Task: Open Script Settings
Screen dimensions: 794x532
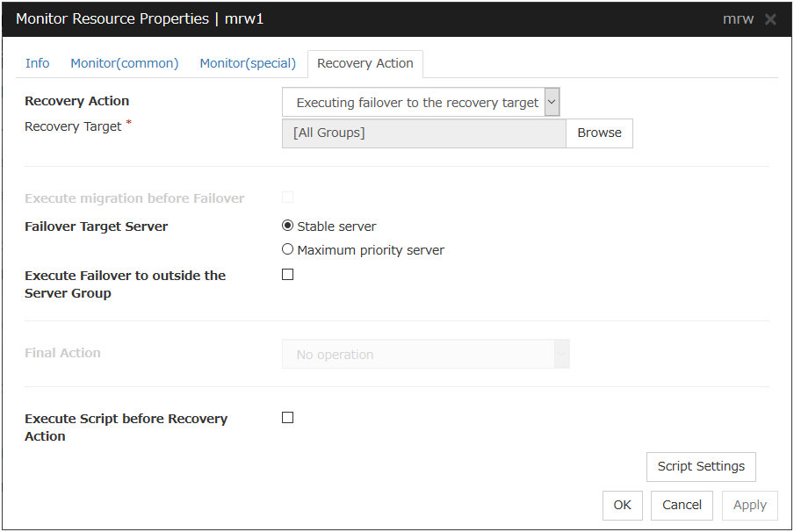Action: tap(701, 467)
